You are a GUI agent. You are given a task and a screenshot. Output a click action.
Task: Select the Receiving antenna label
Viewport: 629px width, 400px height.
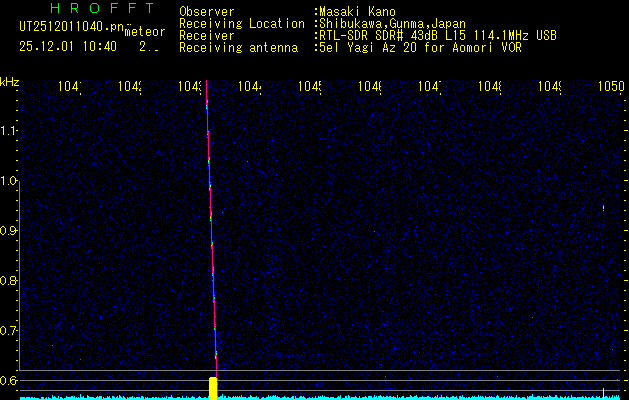click(x=238, y=47)
